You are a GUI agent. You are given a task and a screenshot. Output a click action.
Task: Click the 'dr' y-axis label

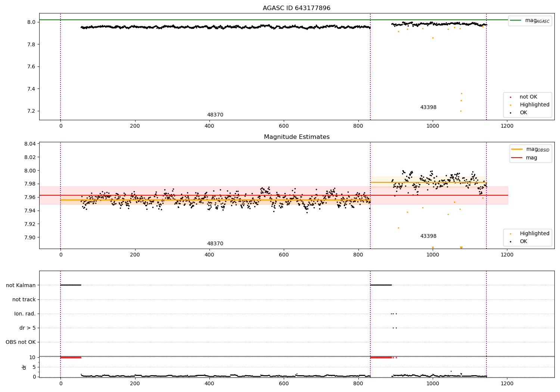(24, 367)
